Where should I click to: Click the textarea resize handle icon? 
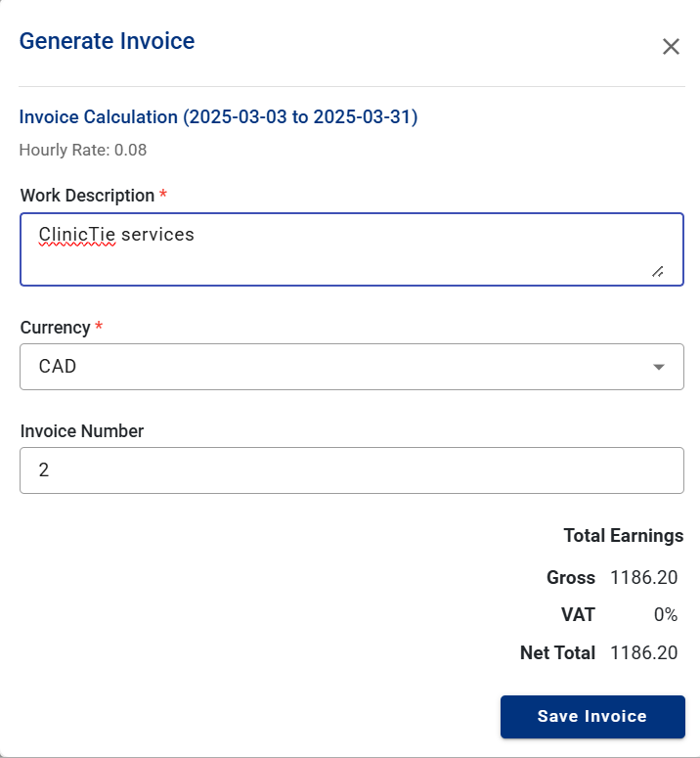[x=658, y=272]
